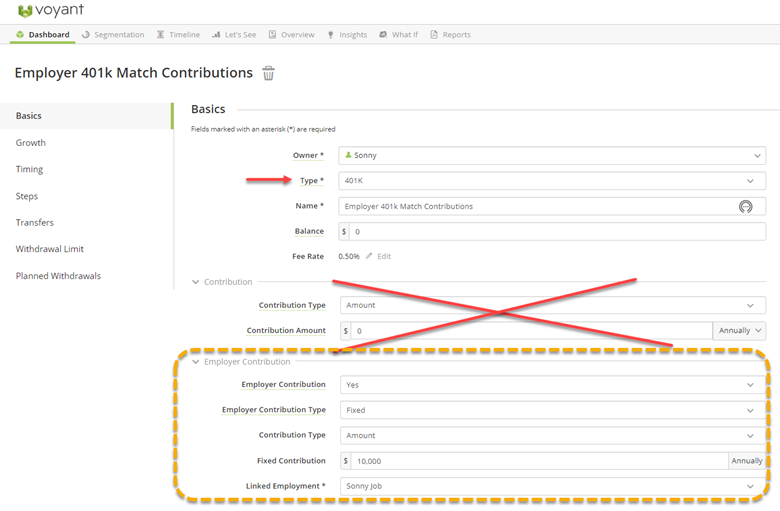Click the Contribution Amount input field
The width and height of the screenshot is (780, 511).
[532, 330]
